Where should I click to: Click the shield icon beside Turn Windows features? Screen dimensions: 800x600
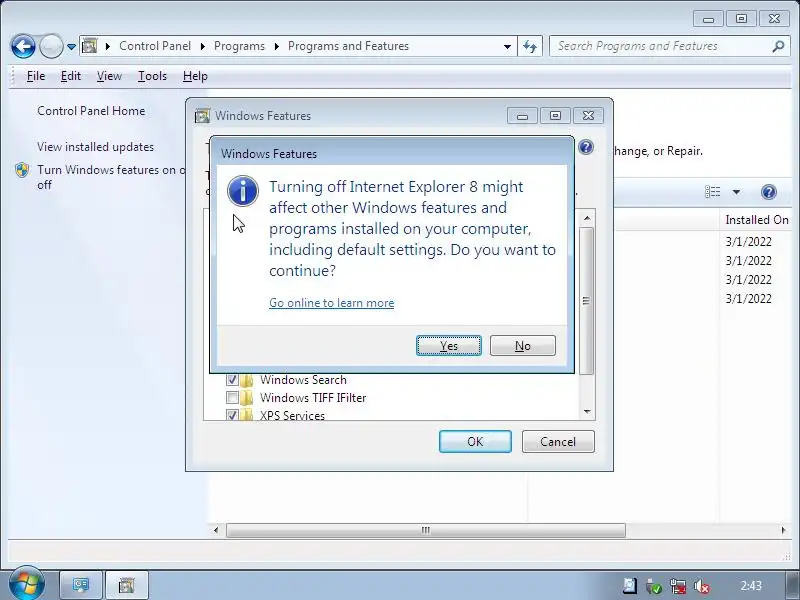click(22, 170)
